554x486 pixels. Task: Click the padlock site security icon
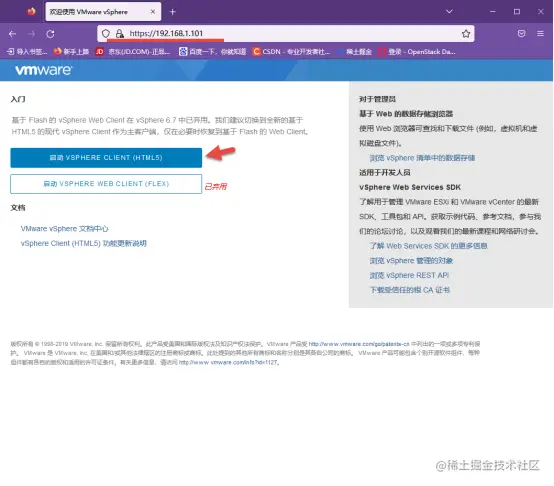[x=120, y=34]
